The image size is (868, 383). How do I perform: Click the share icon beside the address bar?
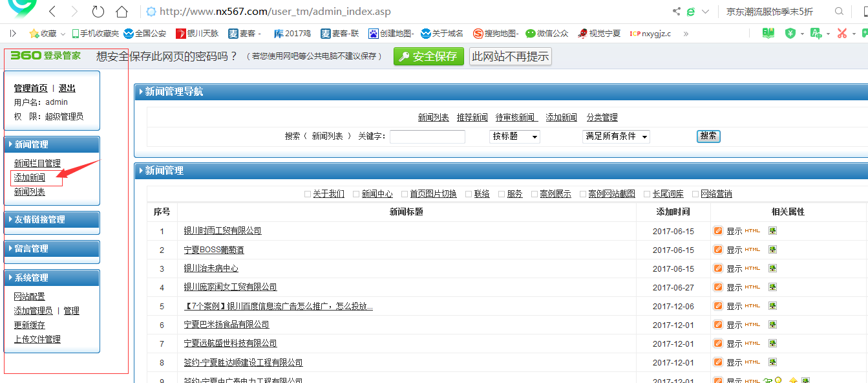pos(677,12)
